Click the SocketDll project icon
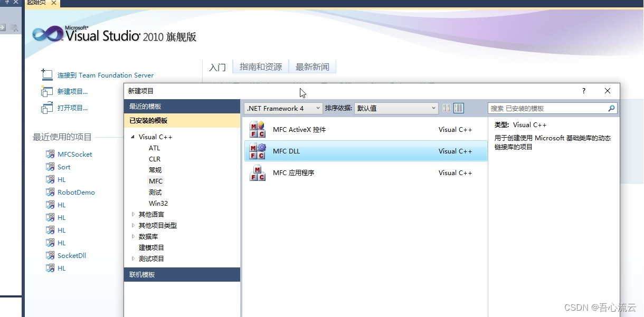644x317 pixels. tap(50, 255)
